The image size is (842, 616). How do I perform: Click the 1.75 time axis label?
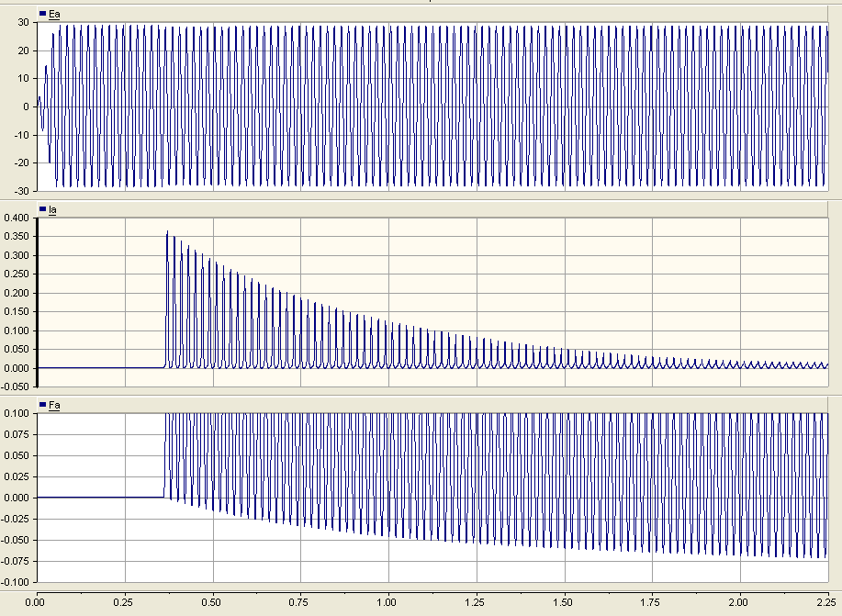tap(650, 602)
